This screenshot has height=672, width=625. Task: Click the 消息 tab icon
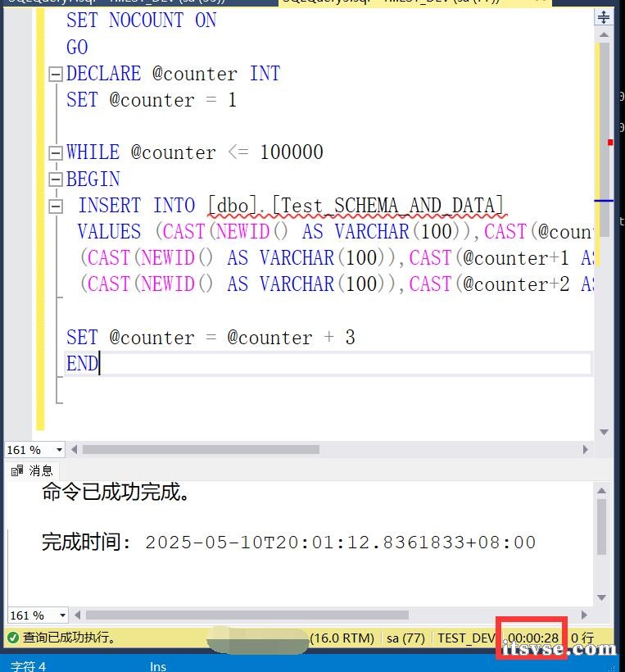pos(17,470)
